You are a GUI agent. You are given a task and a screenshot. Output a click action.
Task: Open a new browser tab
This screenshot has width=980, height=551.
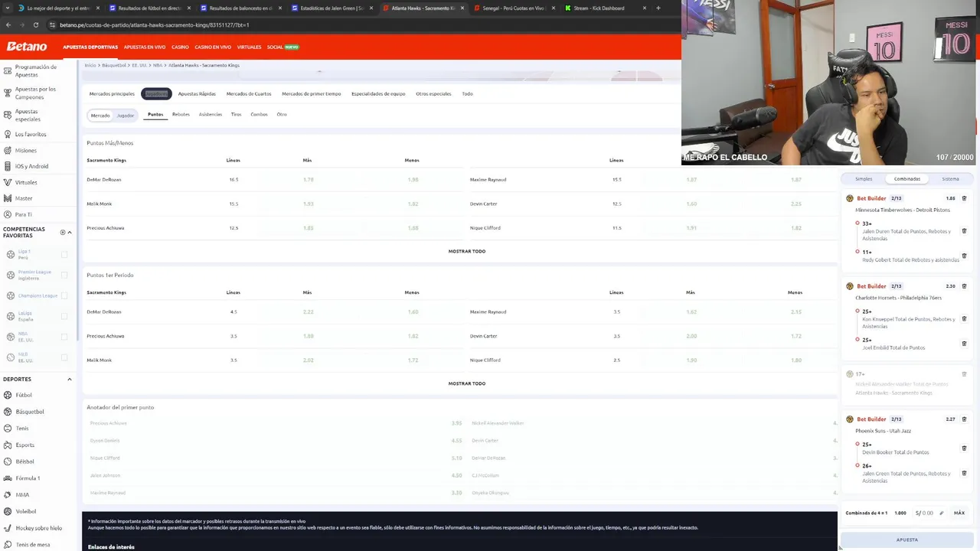pyautogui.click(x=658, y=8)
